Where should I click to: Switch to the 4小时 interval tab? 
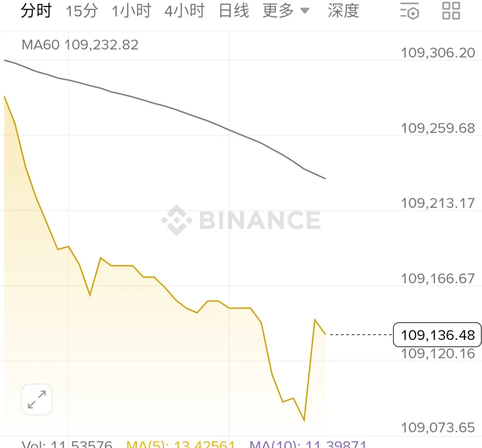184,11
